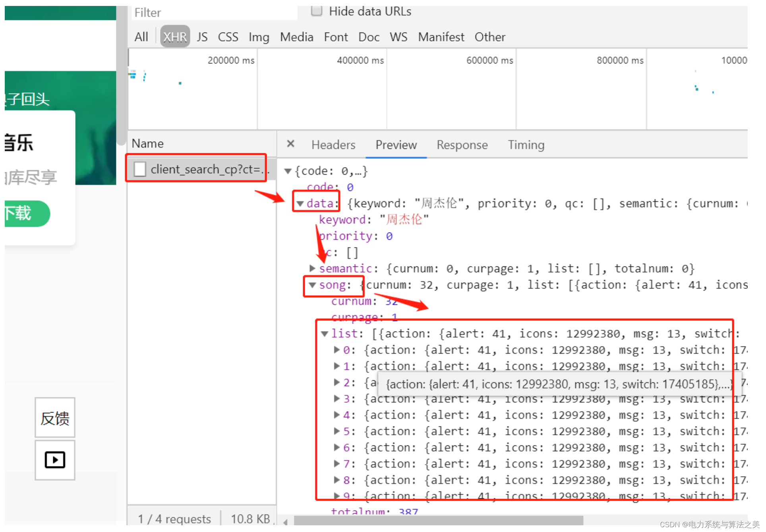
Task: Select the Manifest filter
Action: tap(441, 37)
